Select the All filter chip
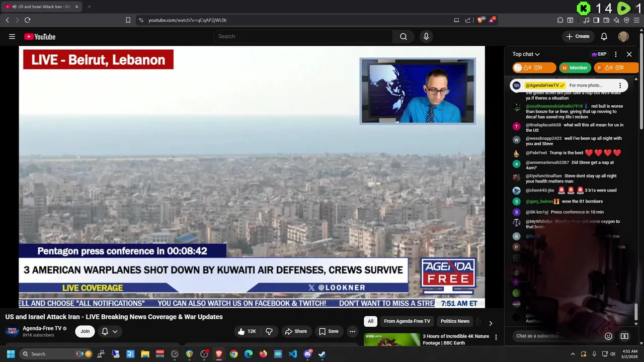Viewport: 644px width, 362px height. (x=370, y=321)
